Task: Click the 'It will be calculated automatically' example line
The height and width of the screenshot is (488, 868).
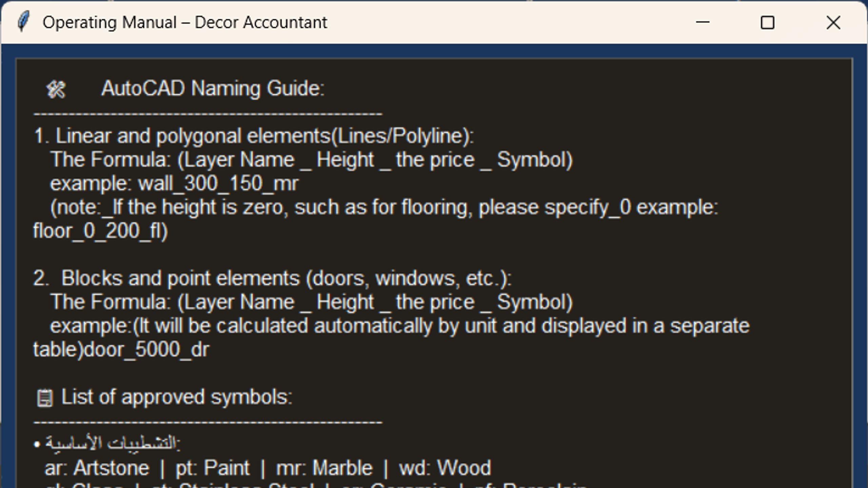Action: 400,326
